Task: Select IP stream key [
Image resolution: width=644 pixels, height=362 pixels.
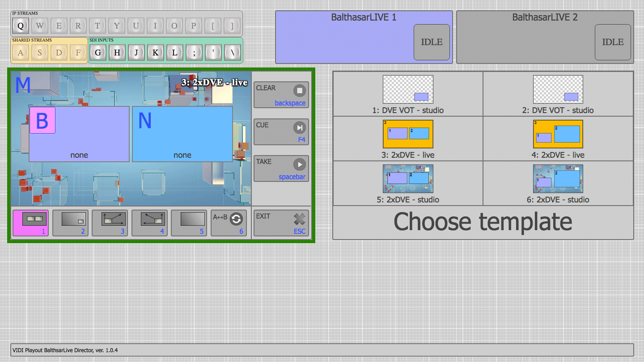Action: [x=213, y=25]
